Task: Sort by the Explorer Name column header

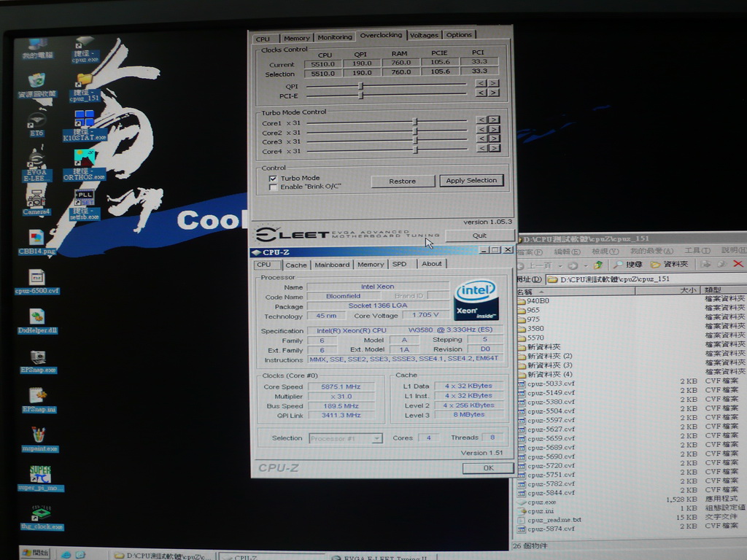Action: [x=576, y=291]
